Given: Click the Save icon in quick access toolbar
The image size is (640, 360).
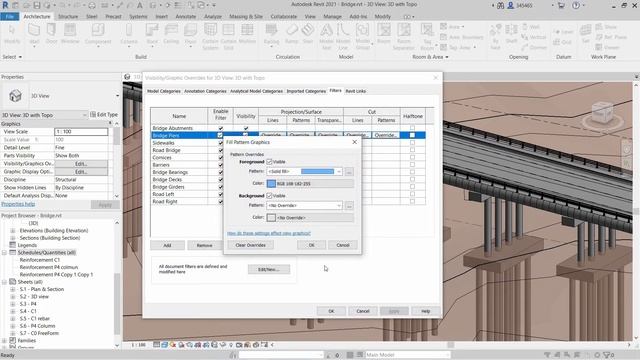Looking at the screenshot, I should tap(37, 5).
